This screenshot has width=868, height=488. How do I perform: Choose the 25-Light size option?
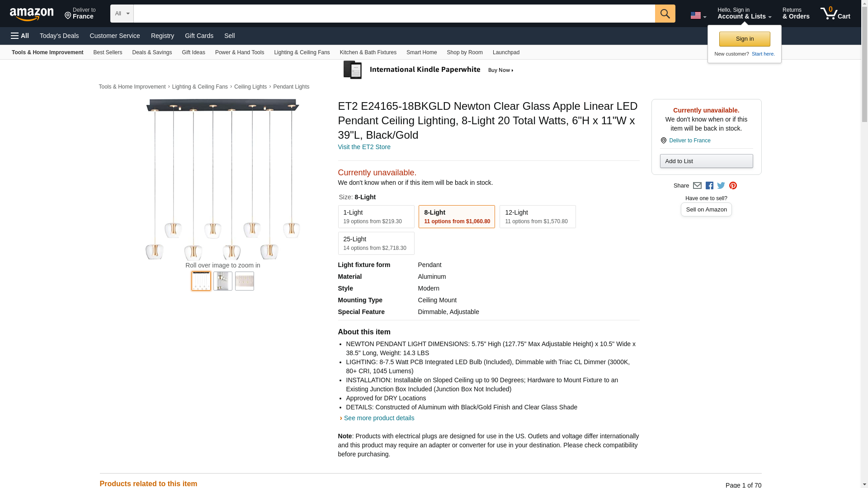(376, 243)
